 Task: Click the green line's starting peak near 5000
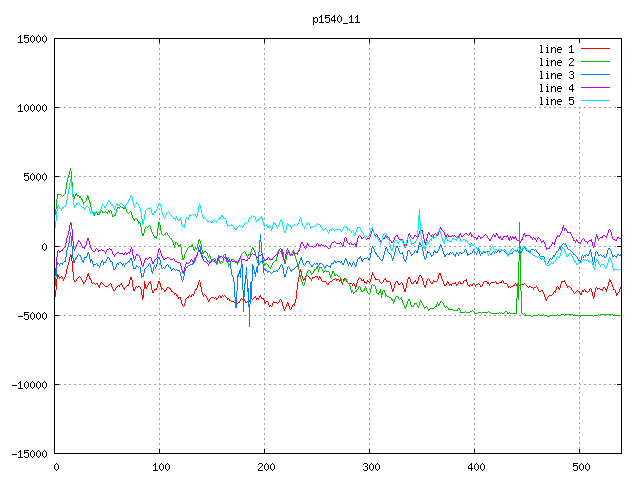point(70,169)
